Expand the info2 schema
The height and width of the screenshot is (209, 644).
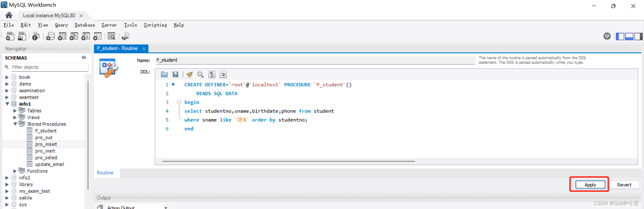tap(7, 178)
